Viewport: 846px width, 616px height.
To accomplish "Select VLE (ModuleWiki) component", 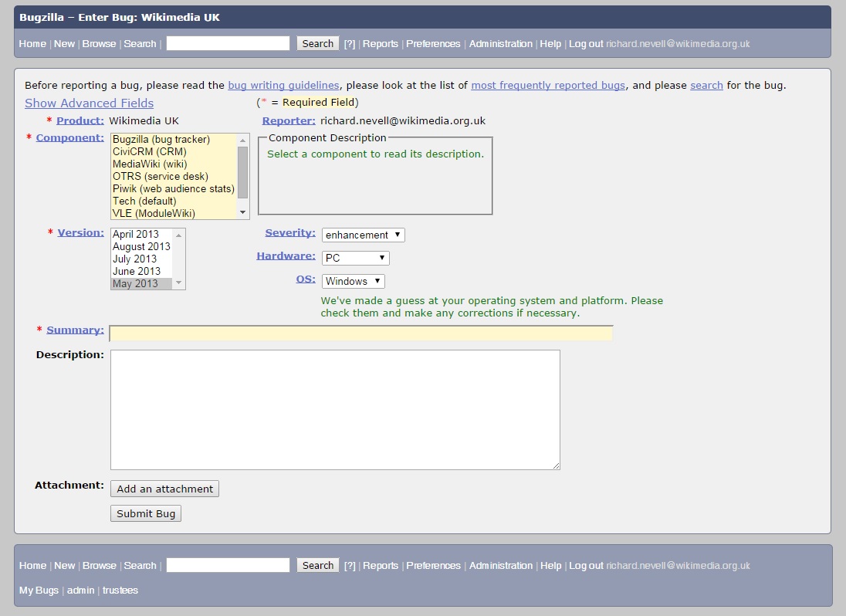I will click(x=173, y=214).
